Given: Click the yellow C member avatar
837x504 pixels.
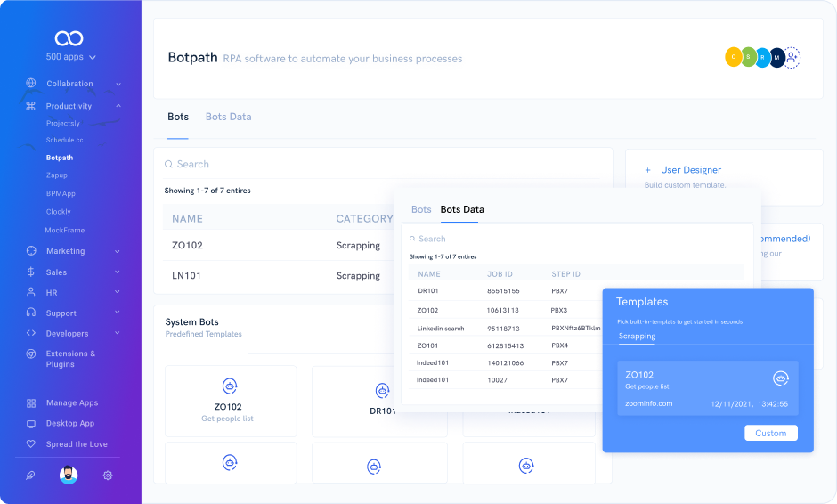Looking at the screenshot, I should [733, 58].
